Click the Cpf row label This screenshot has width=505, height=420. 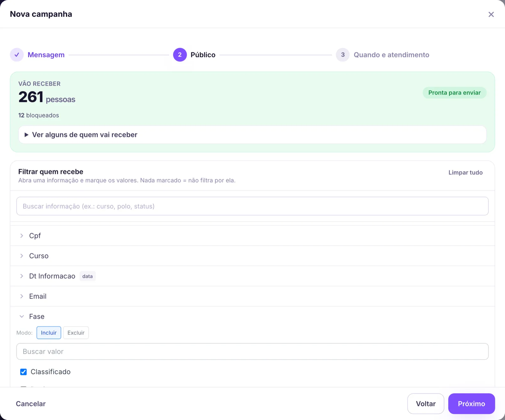[35, 236]
